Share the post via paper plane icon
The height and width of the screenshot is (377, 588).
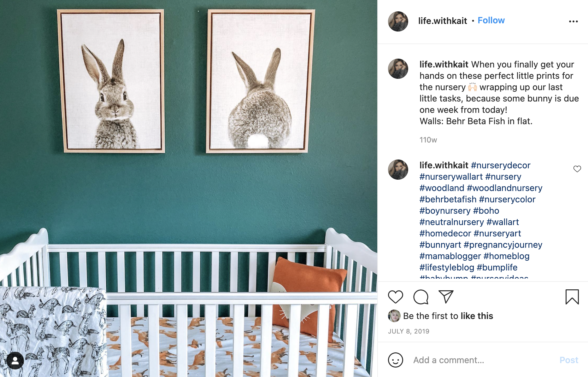446,297
